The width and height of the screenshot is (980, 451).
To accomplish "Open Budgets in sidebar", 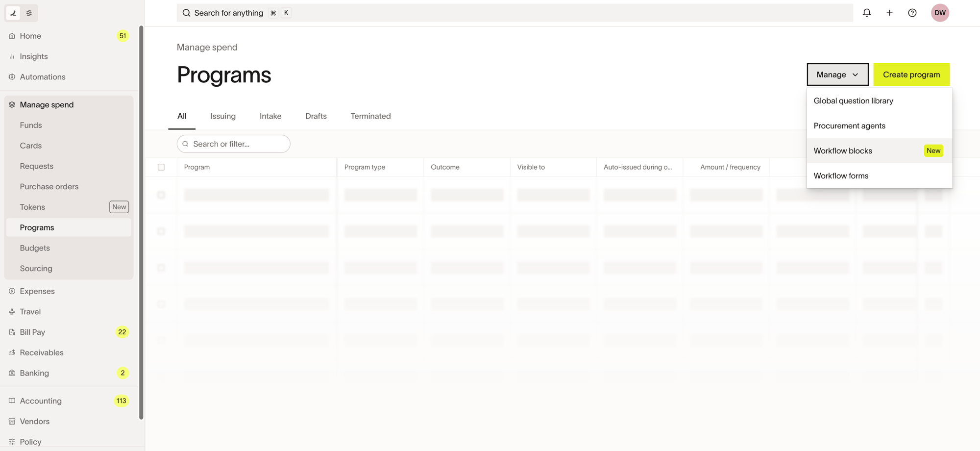I will pos(69,248).
